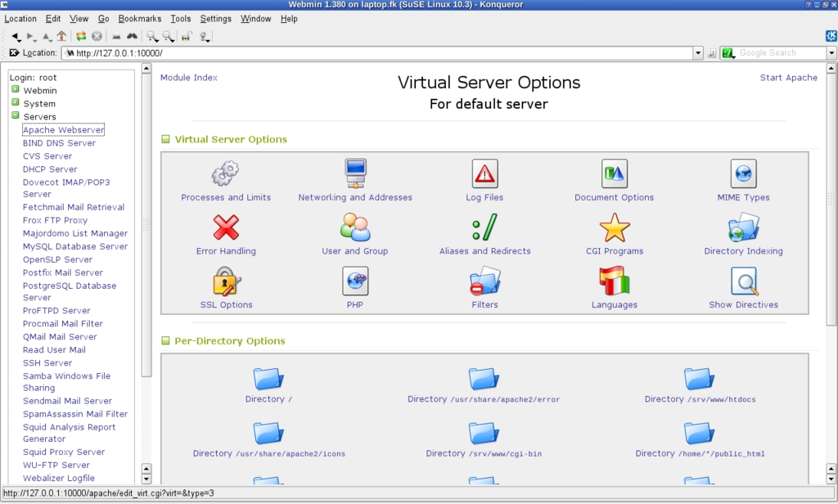The width and height of the screenshot is (838, 504).
Task: Open the Languages flag icon
Action: (x=614, y=281)
